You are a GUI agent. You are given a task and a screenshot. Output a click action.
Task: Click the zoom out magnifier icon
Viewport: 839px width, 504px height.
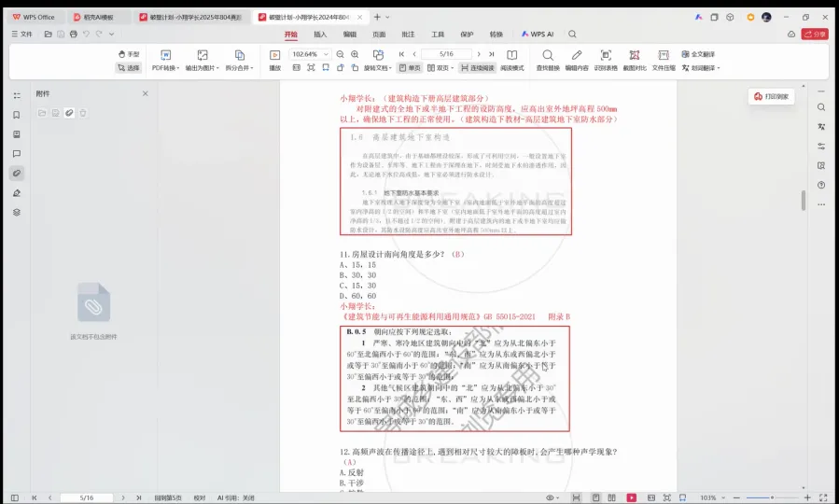coord(341,54)
